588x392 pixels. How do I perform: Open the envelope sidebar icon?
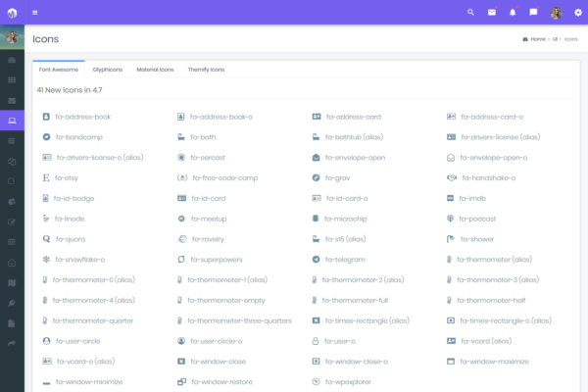(x=12, y=101)
